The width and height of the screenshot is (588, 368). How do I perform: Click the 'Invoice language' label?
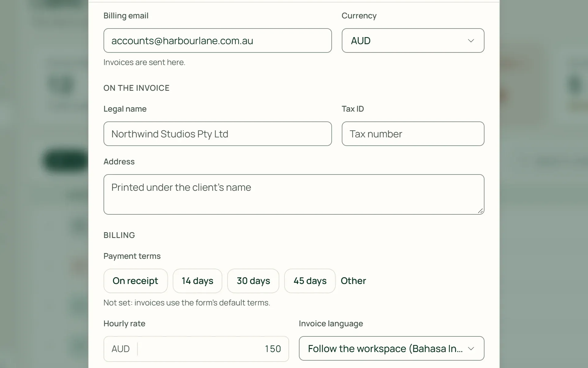(x=331, y=324)
